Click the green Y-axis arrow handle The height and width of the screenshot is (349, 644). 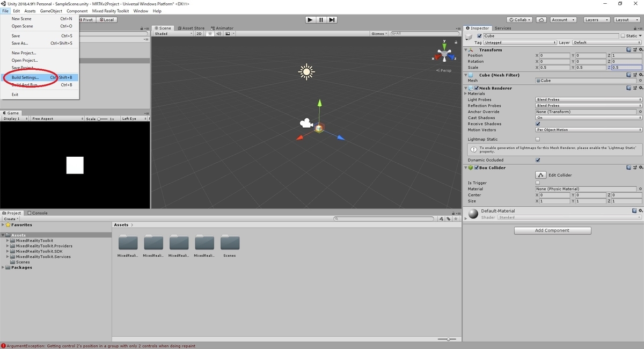point(319,104)
